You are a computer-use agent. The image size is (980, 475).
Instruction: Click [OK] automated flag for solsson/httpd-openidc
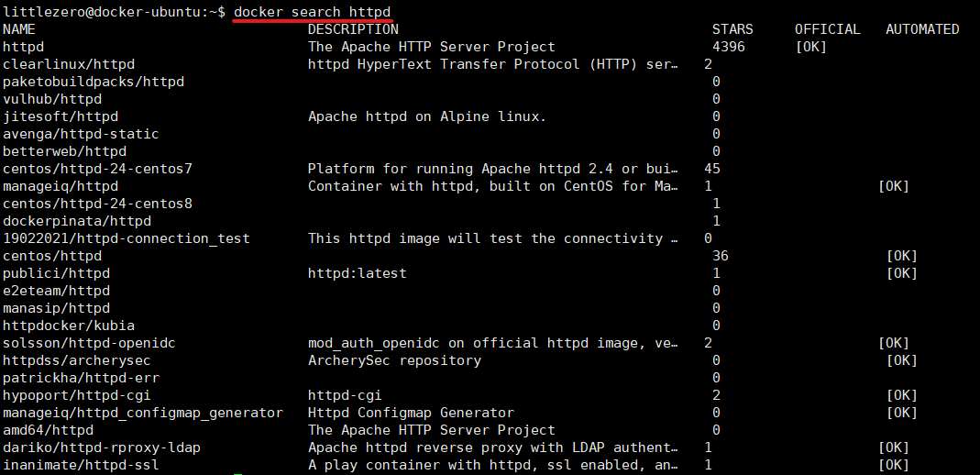point(894,343)
